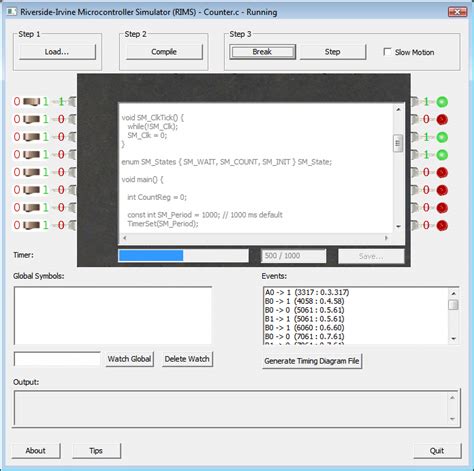Open the About dialog
The image size is (474, 471).
click(x=36, y=451)
